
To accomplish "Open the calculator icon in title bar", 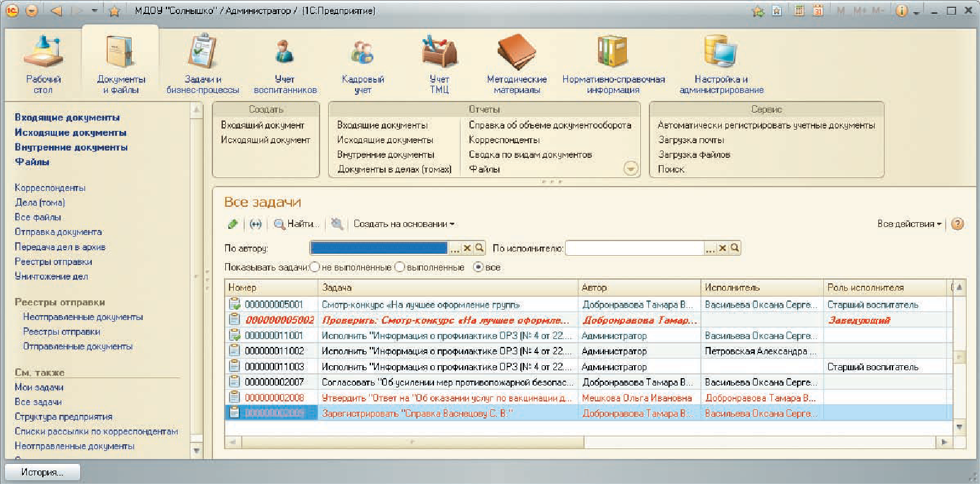I will (799, 11).
